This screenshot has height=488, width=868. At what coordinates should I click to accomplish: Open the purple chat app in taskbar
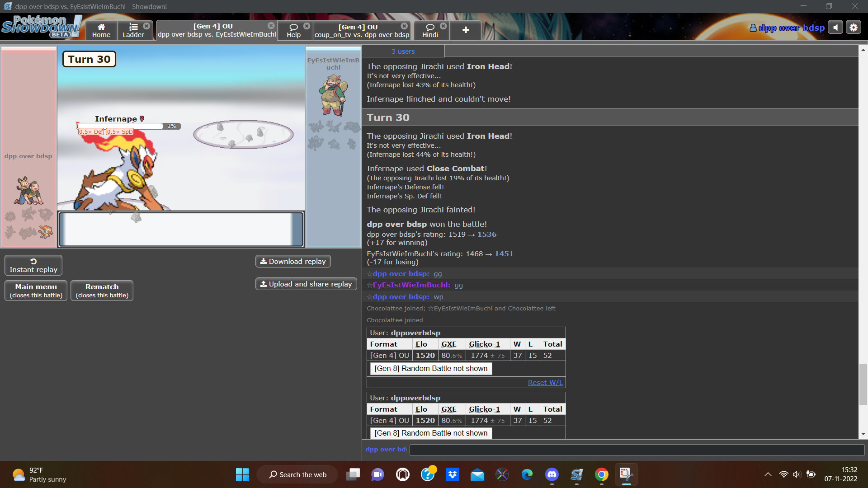[x=377, y=474]
